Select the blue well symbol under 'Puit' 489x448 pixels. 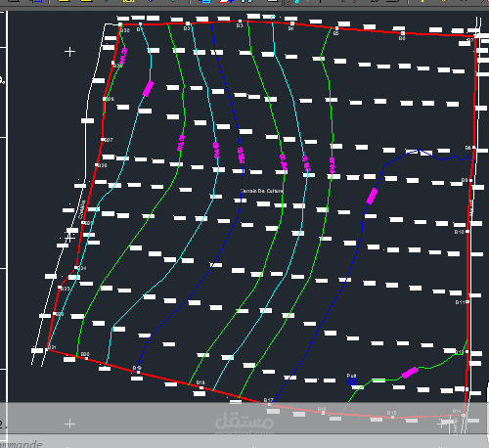351,381
